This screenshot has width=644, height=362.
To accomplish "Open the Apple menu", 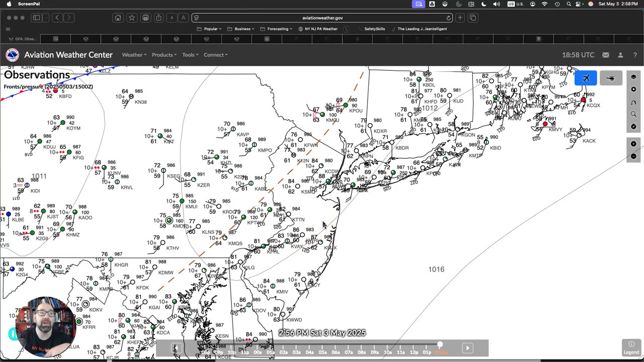I will (x=9, y=4).
